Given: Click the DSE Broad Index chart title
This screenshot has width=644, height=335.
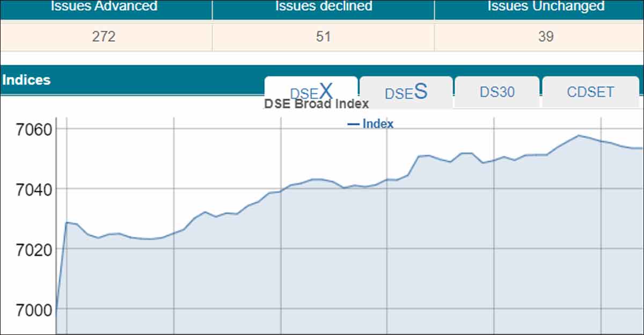Looking at the screenshot, I should pyautogui.click(x=316, y=104).
